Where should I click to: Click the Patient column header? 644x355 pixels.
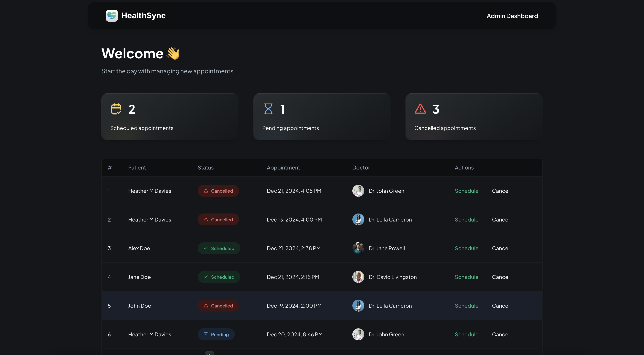(137, 167)
